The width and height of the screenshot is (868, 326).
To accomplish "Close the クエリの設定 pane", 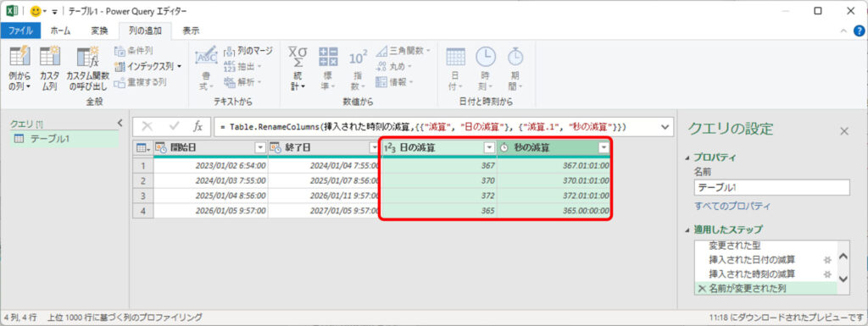I will (844, 131).
